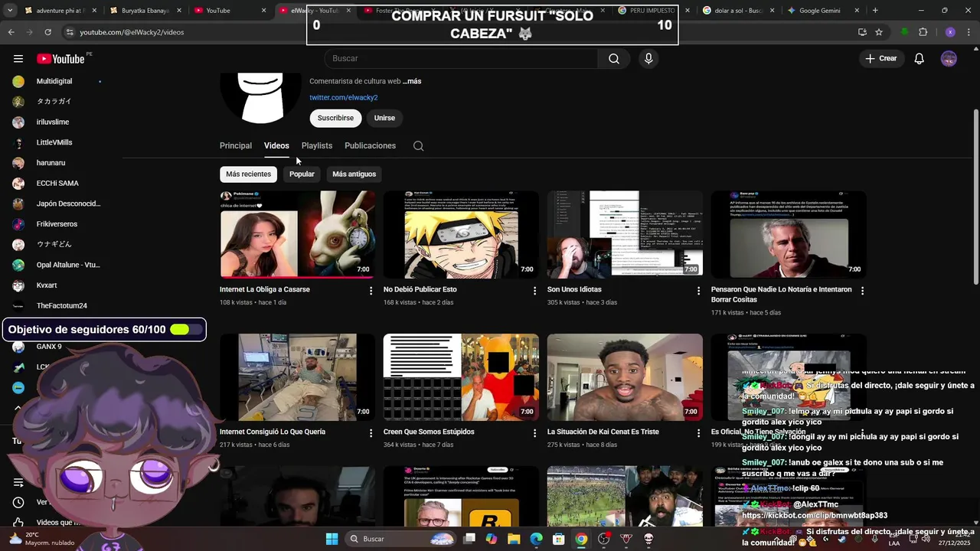The image size is (980, 551).
Task: Open a new browser tab
Action: (x=875, y=11)
